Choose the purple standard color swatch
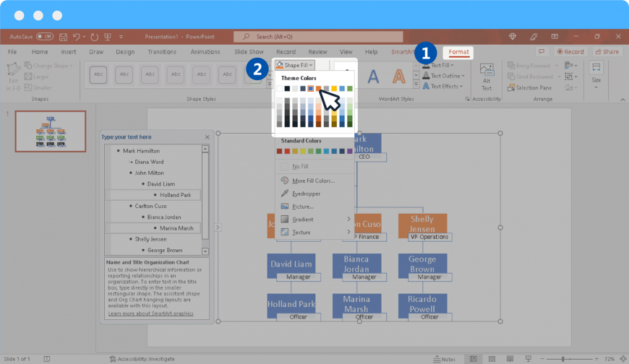Viewport: 629px width, 364px height. click(x=349, y=151)
